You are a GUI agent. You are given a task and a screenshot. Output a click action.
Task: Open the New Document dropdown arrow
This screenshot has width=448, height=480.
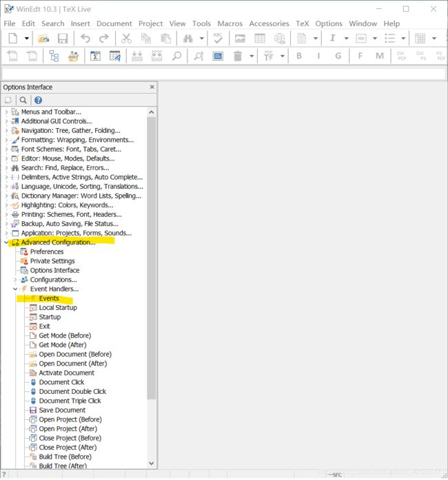(x=27, y=39)
